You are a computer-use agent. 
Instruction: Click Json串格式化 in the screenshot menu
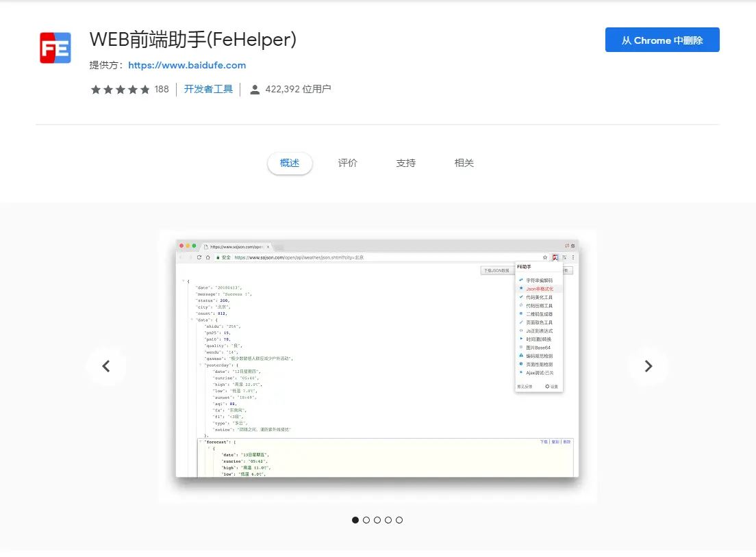540,289
